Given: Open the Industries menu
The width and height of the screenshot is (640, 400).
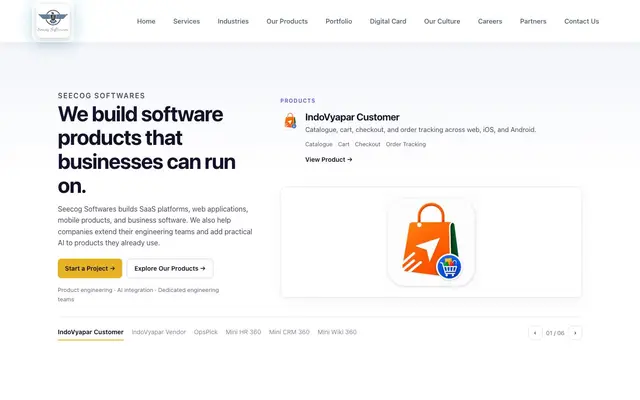Looking at the screenshot, I should coord(233,21).
